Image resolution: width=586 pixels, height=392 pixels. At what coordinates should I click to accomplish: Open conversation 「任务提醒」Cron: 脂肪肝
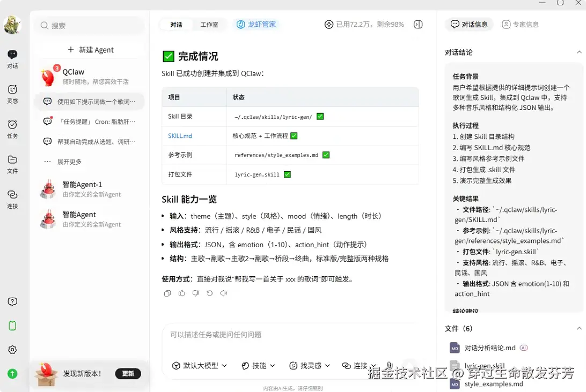[x=90, y=122]
